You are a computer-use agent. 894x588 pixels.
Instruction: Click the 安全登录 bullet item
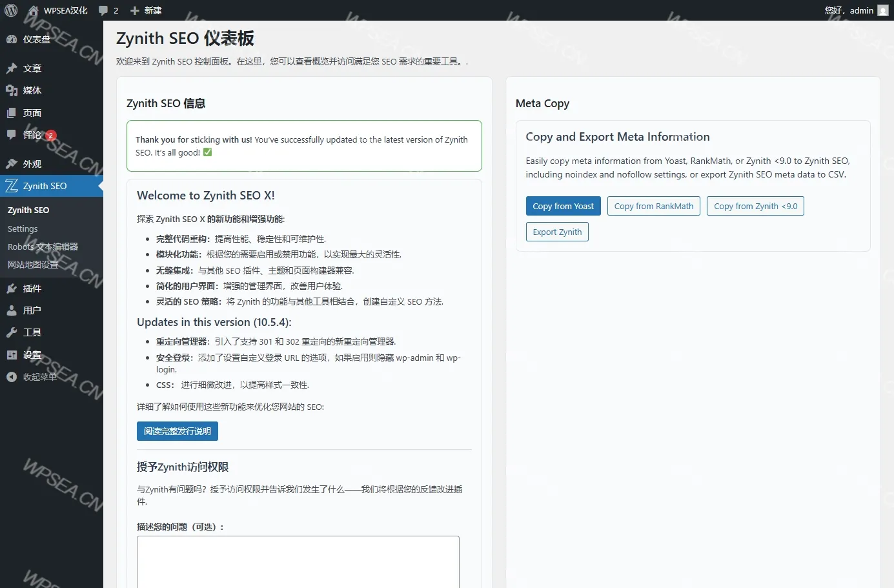pos(309,363)
